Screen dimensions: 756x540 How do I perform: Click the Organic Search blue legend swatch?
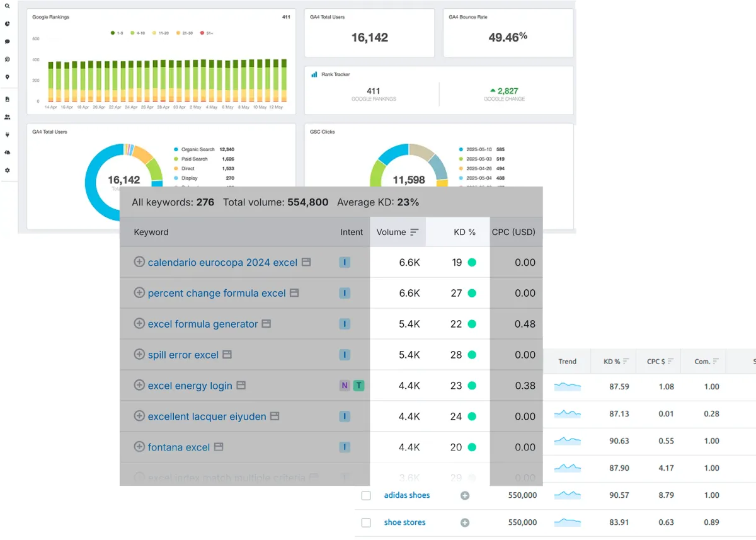pos(176,149)
